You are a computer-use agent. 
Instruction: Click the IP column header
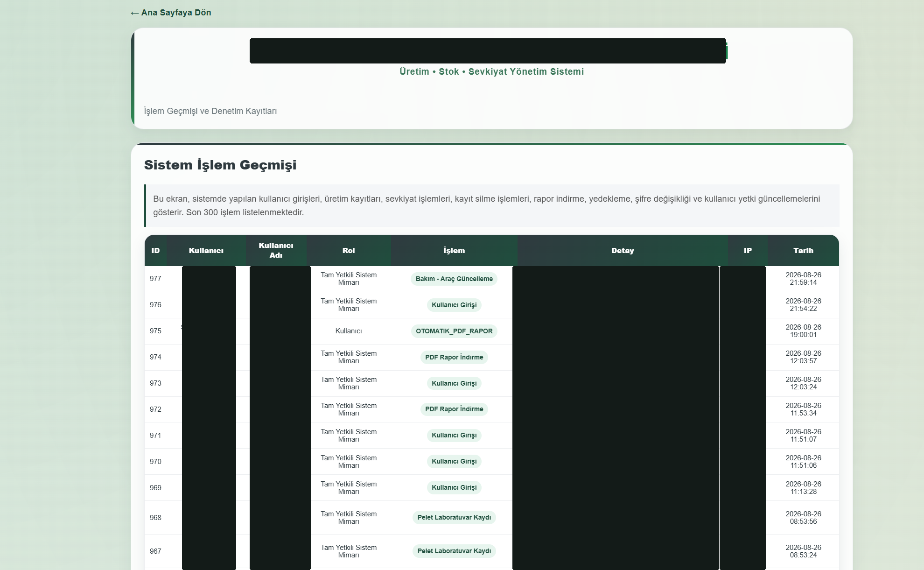[x=748, y=251]
